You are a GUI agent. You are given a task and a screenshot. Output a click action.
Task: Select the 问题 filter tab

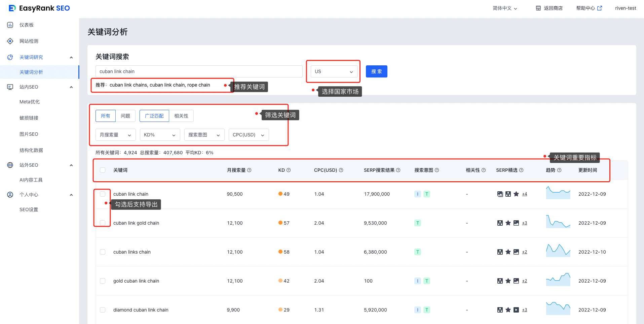tap(125, 116)
